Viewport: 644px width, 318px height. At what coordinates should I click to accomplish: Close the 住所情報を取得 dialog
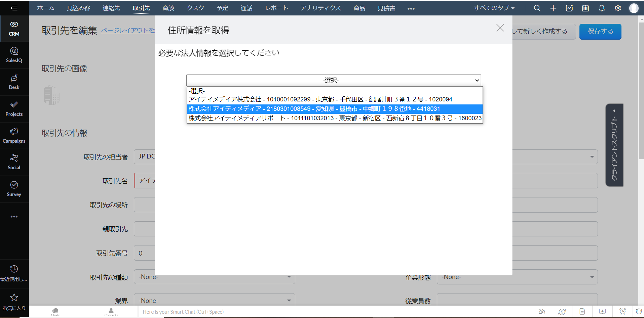pos(500,28)
